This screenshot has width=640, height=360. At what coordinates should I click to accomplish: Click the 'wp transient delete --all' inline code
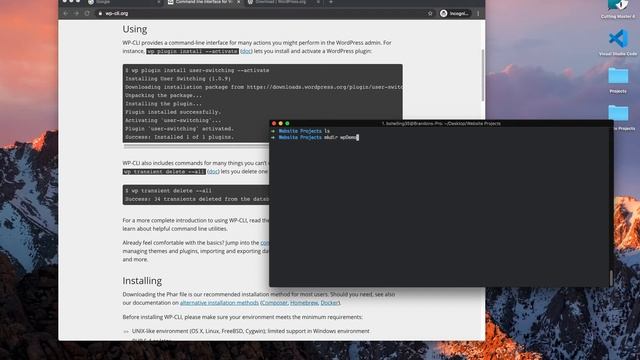[164, 172]
